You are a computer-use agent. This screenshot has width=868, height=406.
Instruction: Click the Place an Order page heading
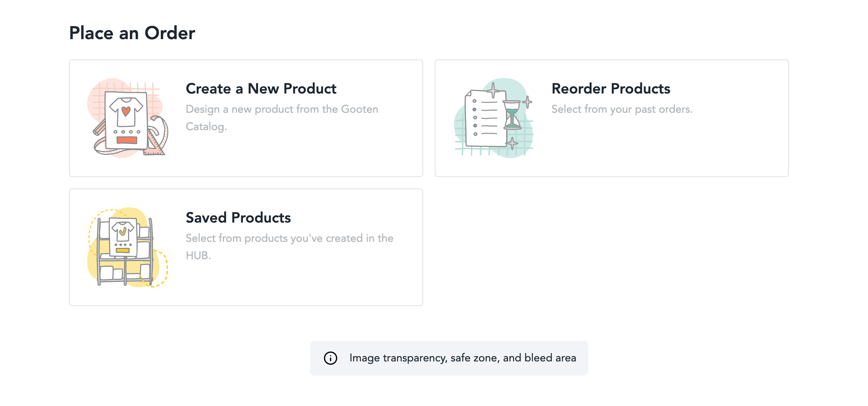(132, 33)
